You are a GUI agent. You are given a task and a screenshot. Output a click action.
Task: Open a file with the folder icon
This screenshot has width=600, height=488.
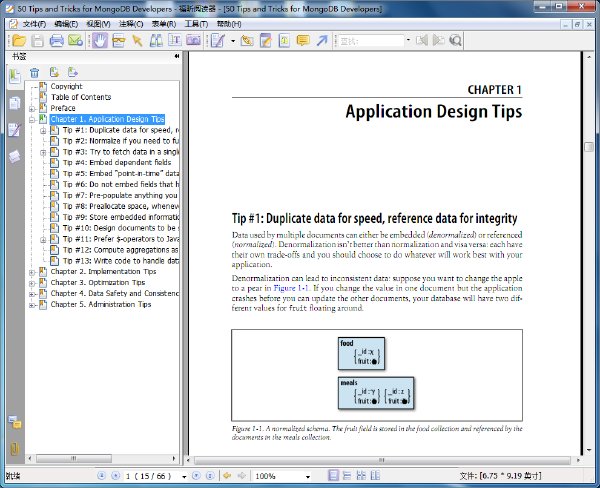[18, 40]
